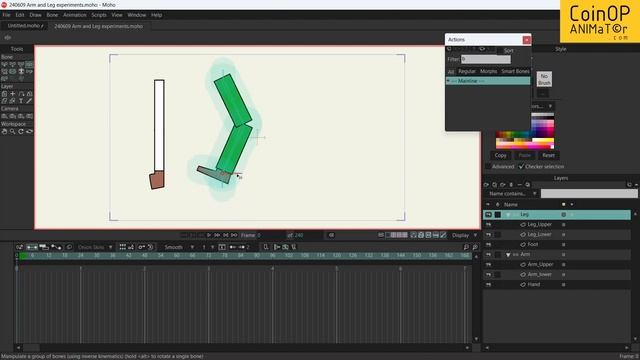Image resolution: width=640 pixels, height=360 pixels.
Task: Click the icon right of the total frames field
Action: [x=331, y=235]
